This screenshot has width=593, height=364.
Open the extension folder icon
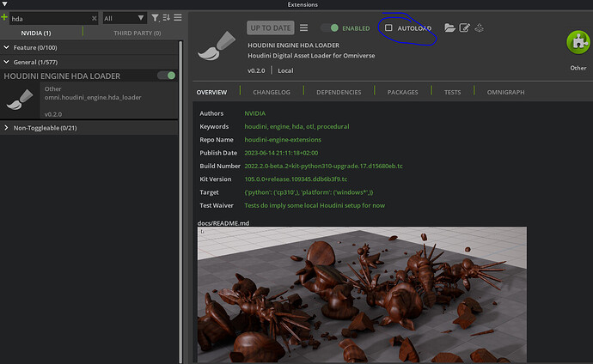point(449,27)
